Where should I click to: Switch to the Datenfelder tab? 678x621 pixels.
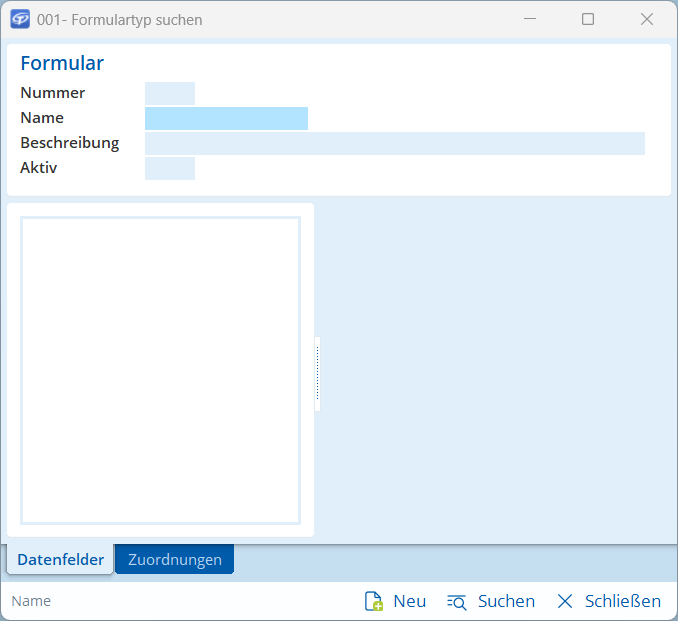pyautogui.click(x=61, y=559)
